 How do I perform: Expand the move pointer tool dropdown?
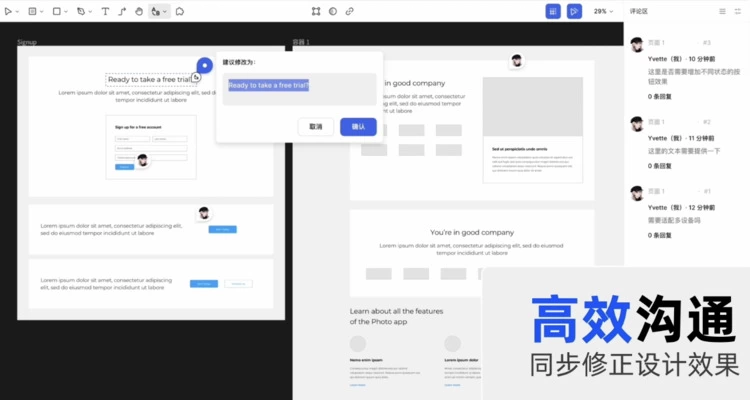[x=17, y=11]
